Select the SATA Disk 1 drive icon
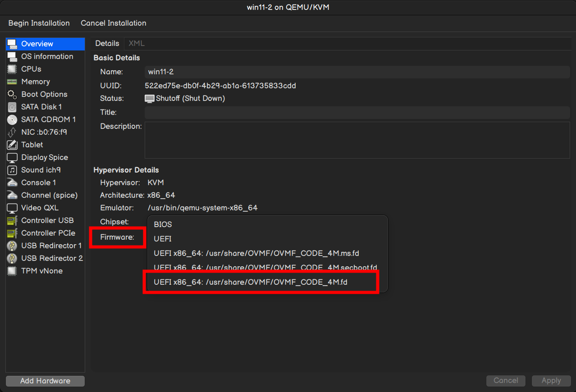Image resolution: width=576 pixels, height=392 pixels. point(12,107)
